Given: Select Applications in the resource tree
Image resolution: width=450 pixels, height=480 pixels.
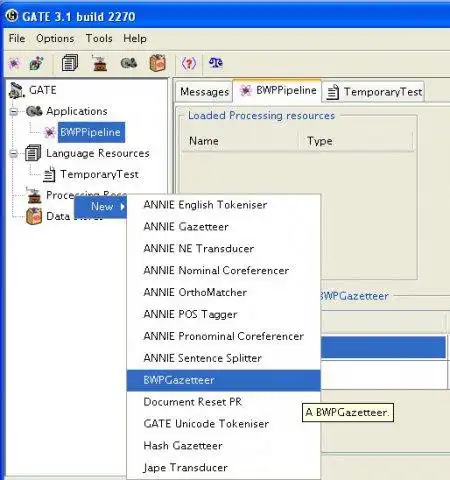Looking at the screenshot, I should tap(77, 111).
